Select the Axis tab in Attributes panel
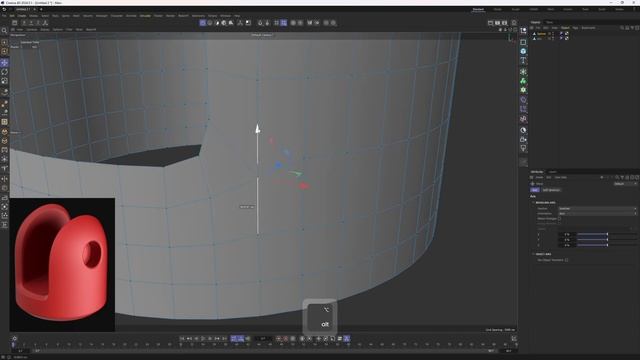Viewport: 640px width, 360px height. (x=535, y=190)
